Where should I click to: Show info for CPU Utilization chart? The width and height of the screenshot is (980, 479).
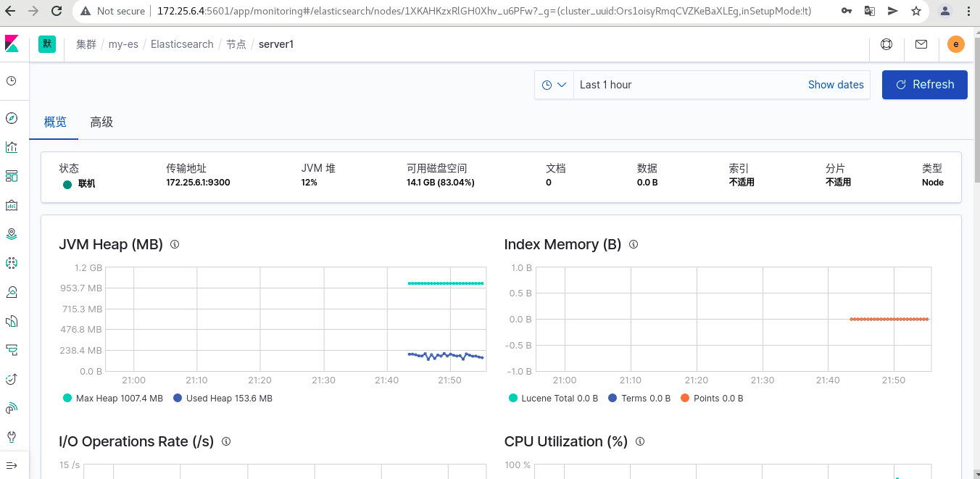click(640, 441)
